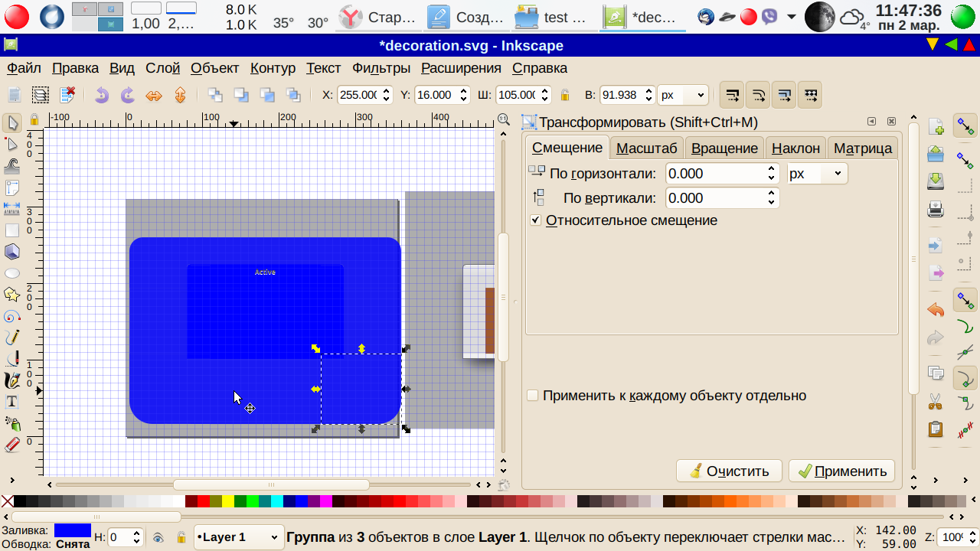Click Deselect icon in tool controls bar
980x551 pixels.
click(x=67, y=95)
